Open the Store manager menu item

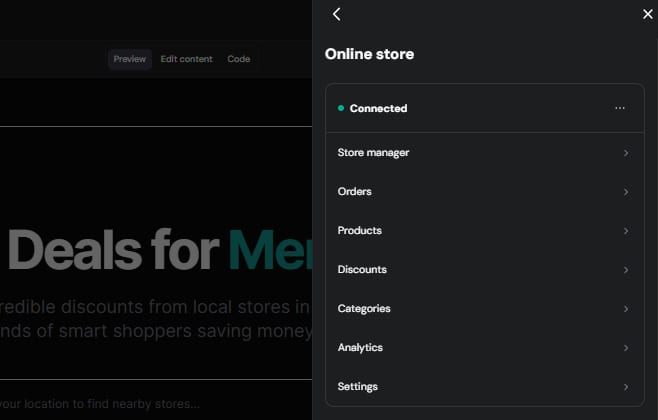point(373,152)
